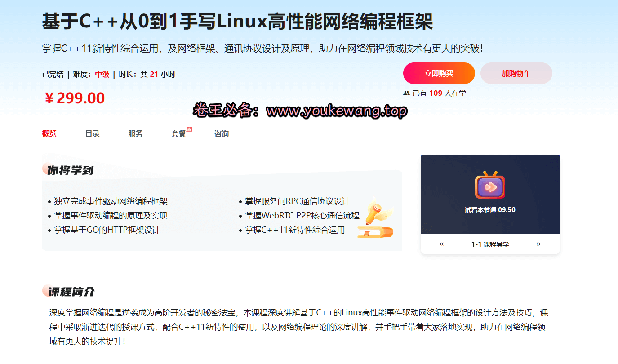
Task: Click the red badge on 套餐 tab
Action: point(189,129)
